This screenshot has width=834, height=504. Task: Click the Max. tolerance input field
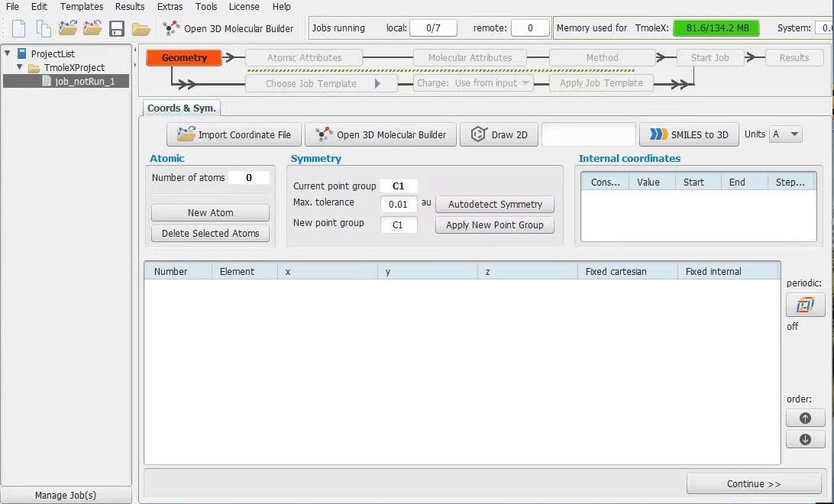pyautogui.click(x=399, y=204)
